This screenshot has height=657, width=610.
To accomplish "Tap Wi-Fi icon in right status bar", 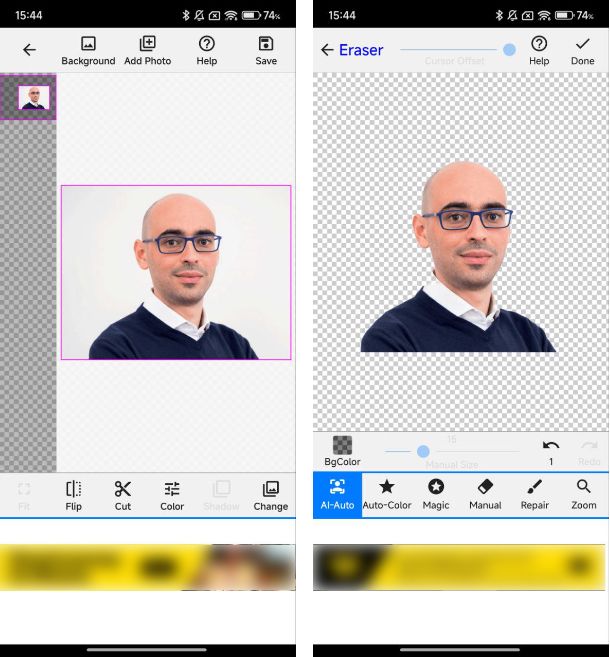I will tap(544, 16).
